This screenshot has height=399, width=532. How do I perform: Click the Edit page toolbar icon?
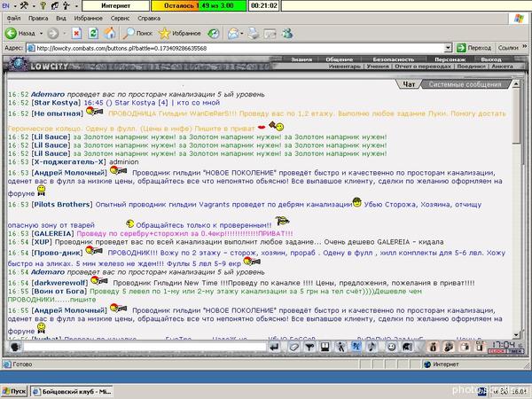click(270, 34)
